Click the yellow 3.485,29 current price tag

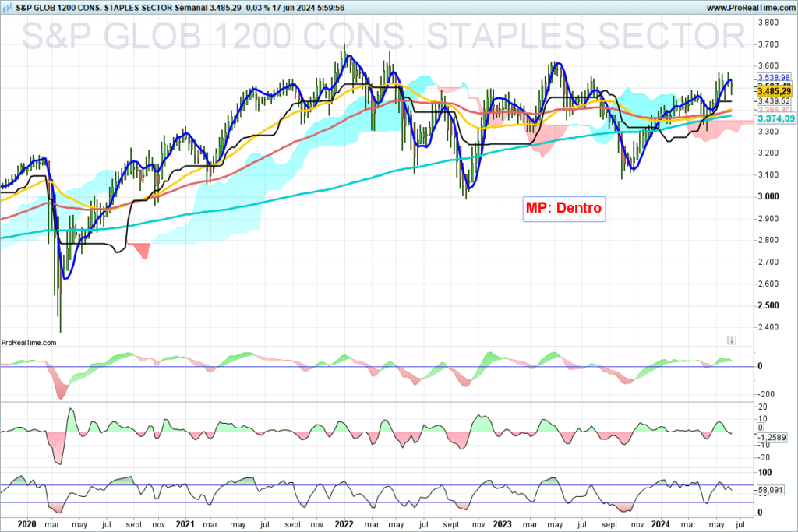(774, 92)
